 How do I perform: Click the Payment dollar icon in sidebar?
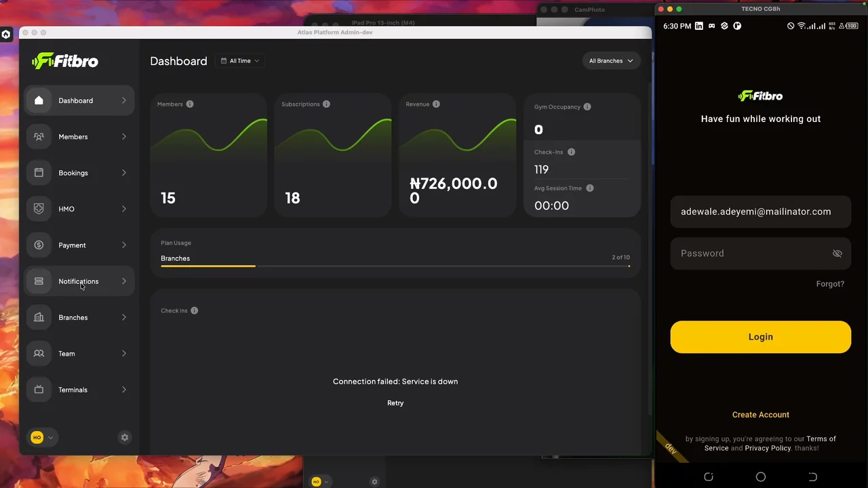pyautogui.click(x=39, y=245)
